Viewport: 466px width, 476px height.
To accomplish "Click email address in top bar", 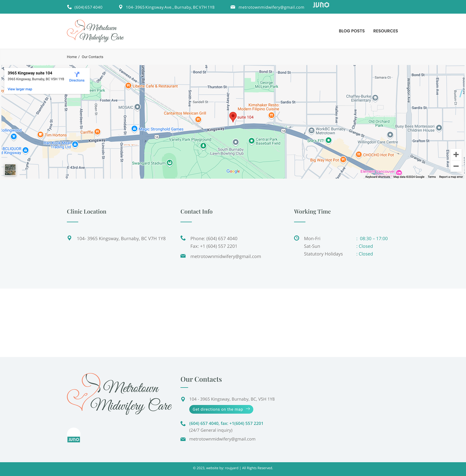I will pos(271,7).
